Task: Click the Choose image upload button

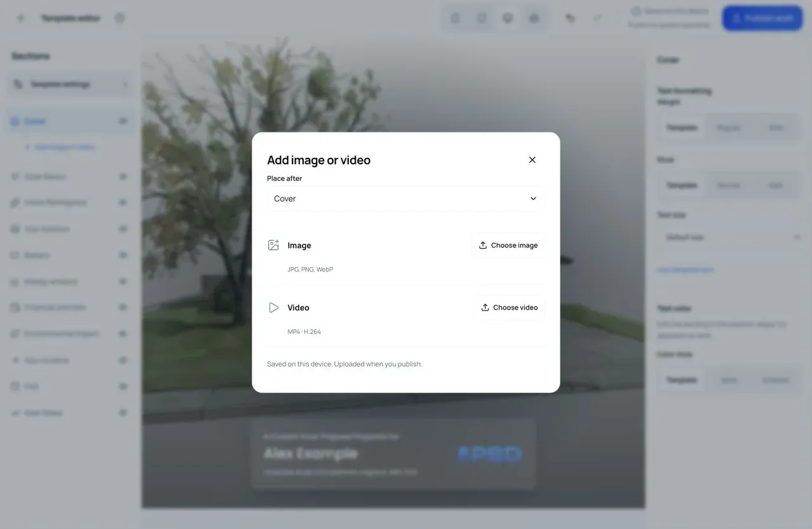Action: [x=508, y=245]
